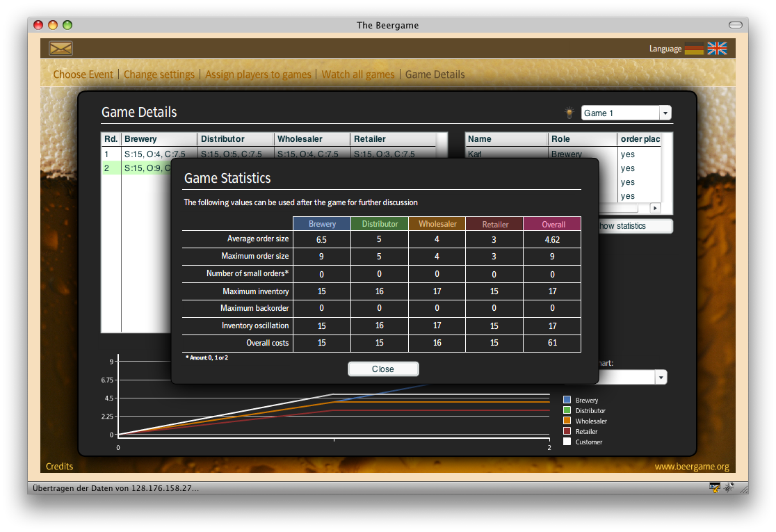Click Overall average order value 4.62
Viewport: 776px width, 532px height.
point(552,239)
